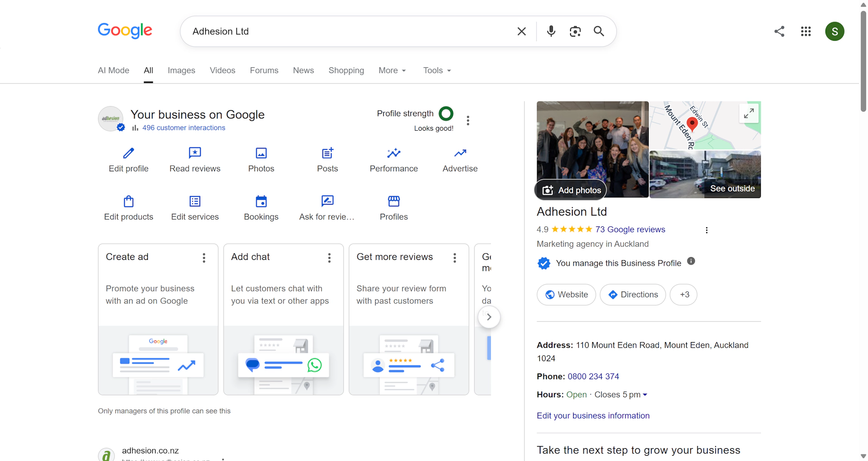Click the Profile strength indicator ring
The image size is (868, 461).
pyautogui.click(x=446, y=113)
